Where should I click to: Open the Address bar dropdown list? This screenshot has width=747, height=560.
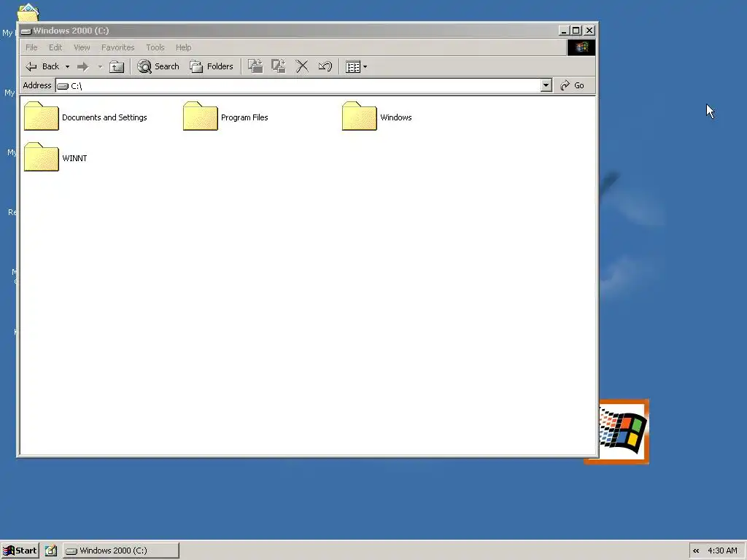[x=546, y=85]
